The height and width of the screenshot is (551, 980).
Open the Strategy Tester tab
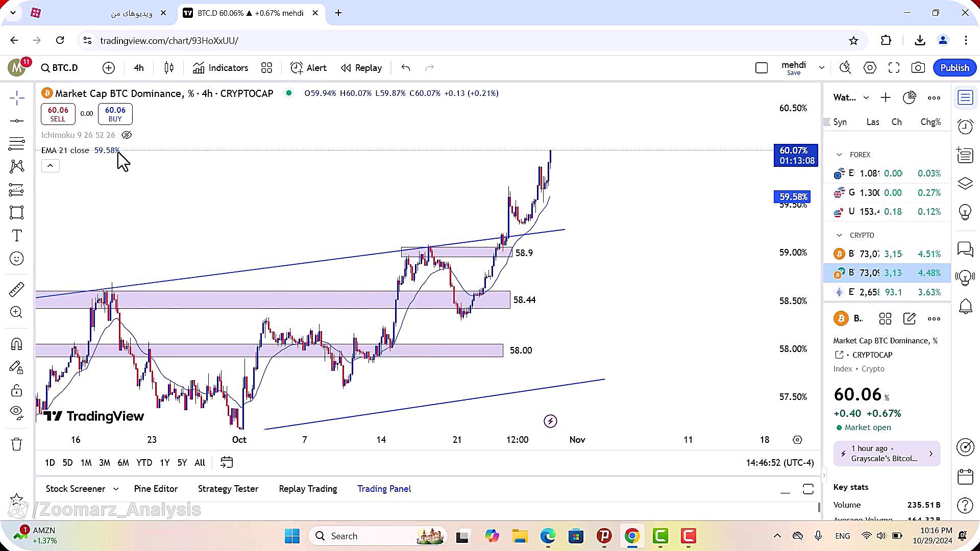(228, 489)
